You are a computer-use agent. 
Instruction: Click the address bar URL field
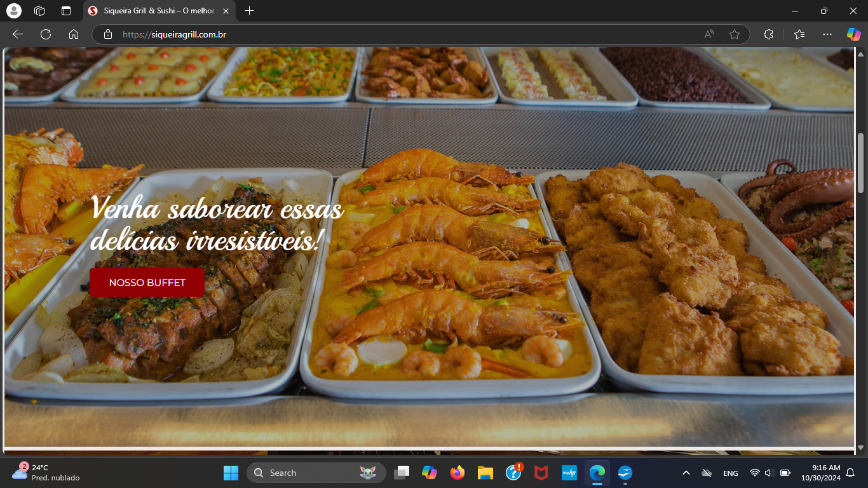click(381, 34)
